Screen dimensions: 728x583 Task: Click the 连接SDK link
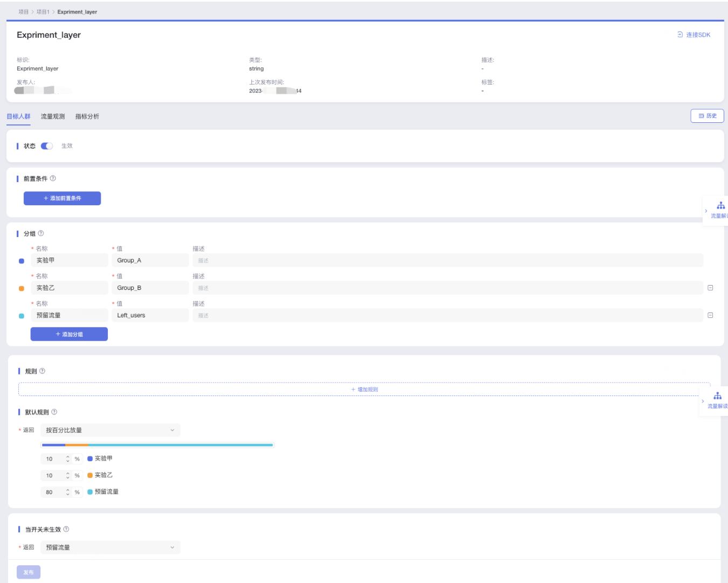point(694,34)
